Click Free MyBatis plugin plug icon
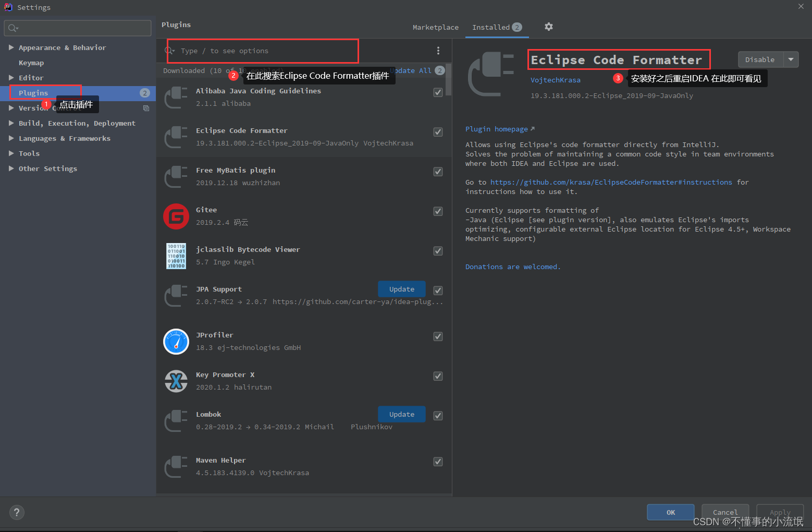This screenshot has height=532, width=812. point(176,177)
